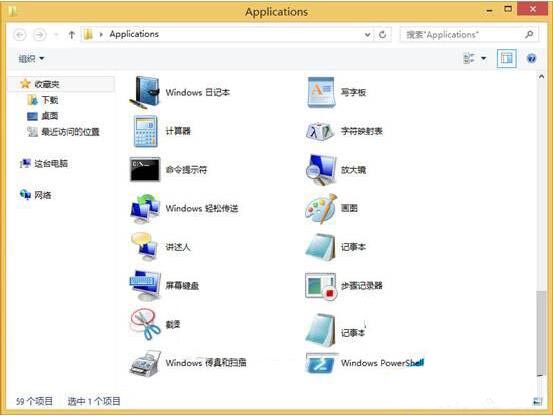Select the 计算器 calculator icon
This screenshot has width=553, height=416.
(145, 131)
